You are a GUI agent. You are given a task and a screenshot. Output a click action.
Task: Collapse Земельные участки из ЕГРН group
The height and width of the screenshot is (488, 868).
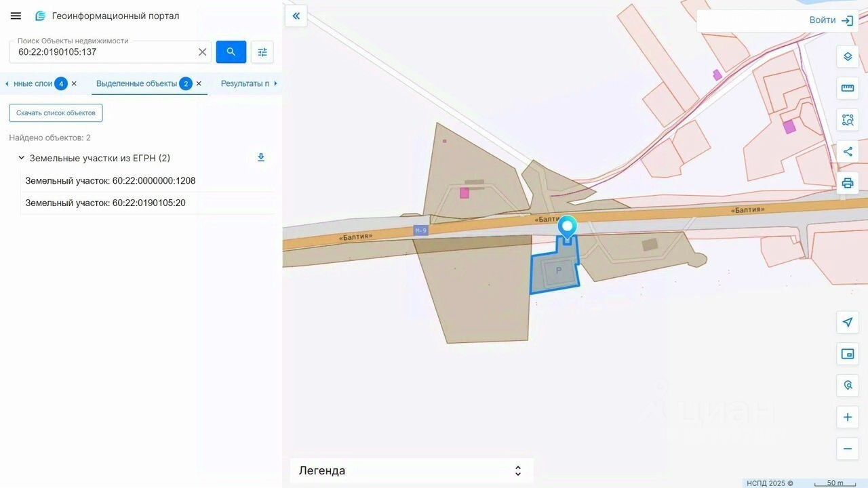(x=21, y=158)
